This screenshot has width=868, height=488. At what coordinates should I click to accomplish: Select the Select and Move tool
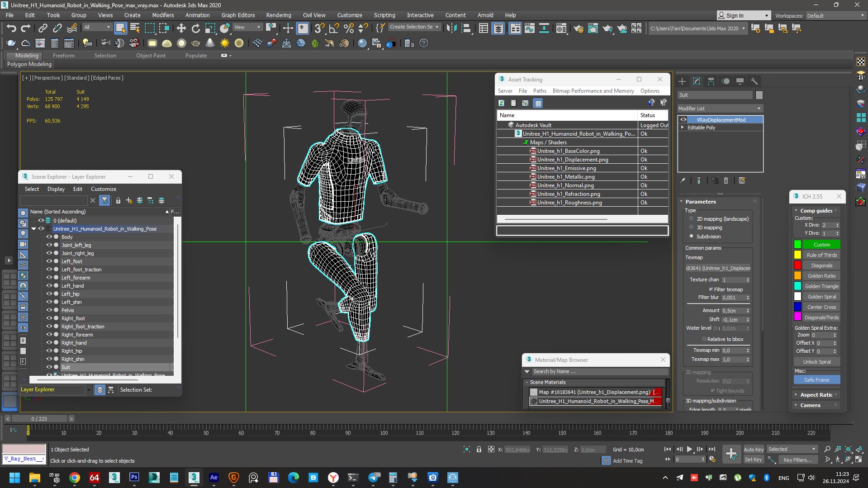click(181, 28)
